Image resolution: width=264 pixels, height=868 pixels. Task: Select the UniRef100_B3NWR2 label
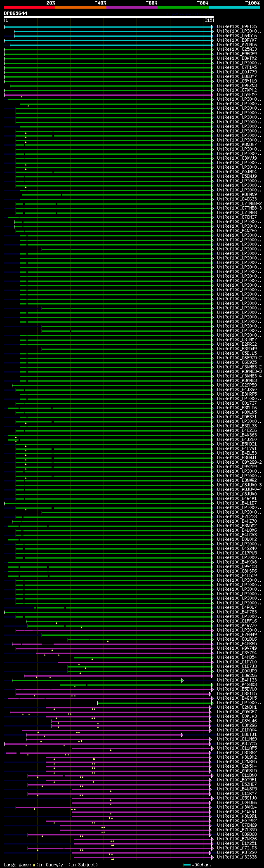tap(237, 481)
